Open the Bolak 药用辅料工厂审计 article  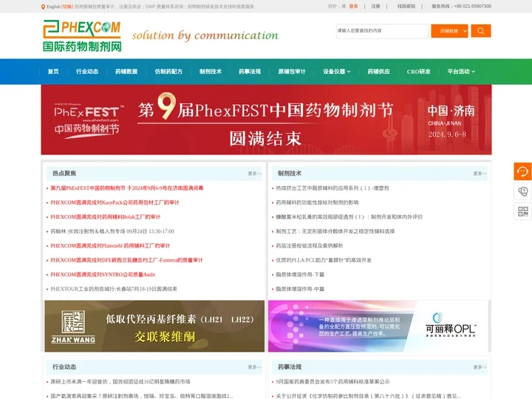pos(105,216)
